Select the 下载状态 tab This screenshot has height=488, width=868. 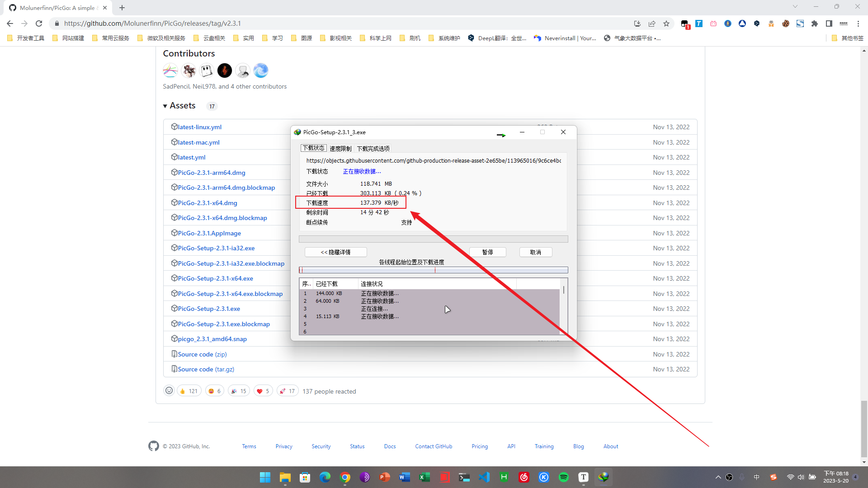[x=314, y=148]
